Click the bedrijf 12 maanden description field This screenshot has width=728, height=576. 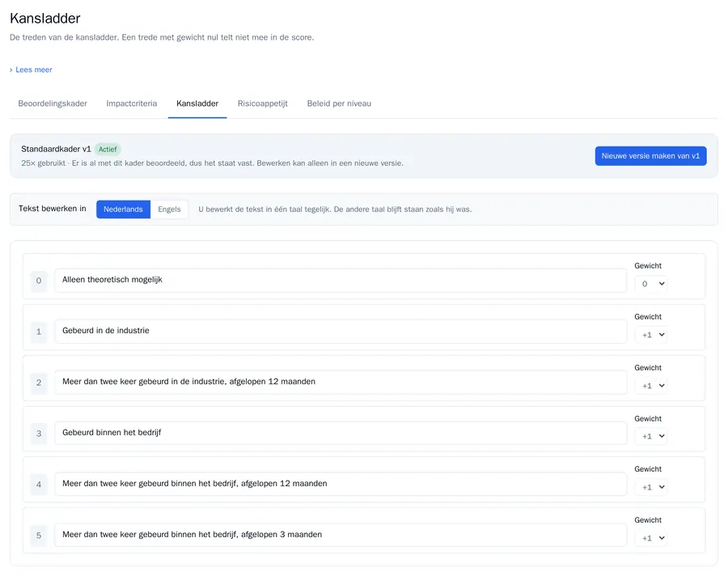(x=341, y=484)
